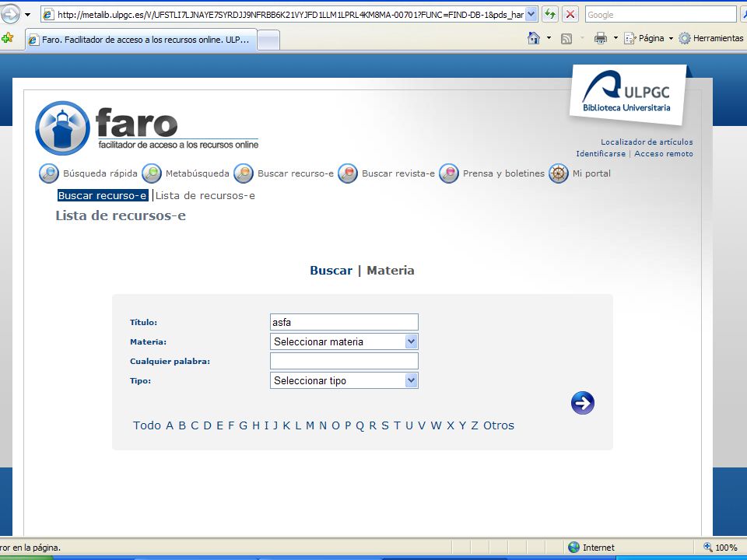Filter resources by letter A

tap(170, 425)
